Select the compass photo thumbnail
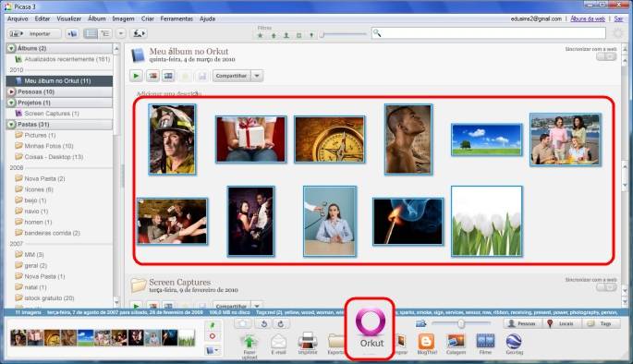 coord(330,140)
